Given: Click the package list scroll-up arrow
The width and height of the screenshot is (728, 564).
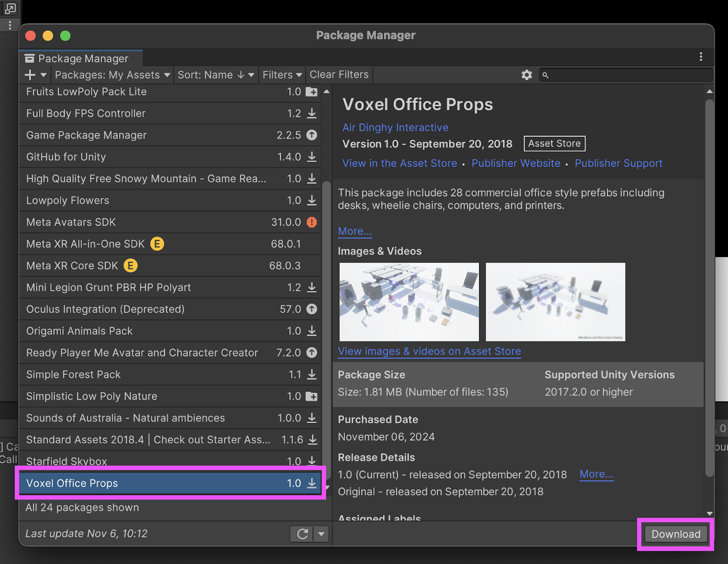Looking at the screenshot, I should [326, 92].
